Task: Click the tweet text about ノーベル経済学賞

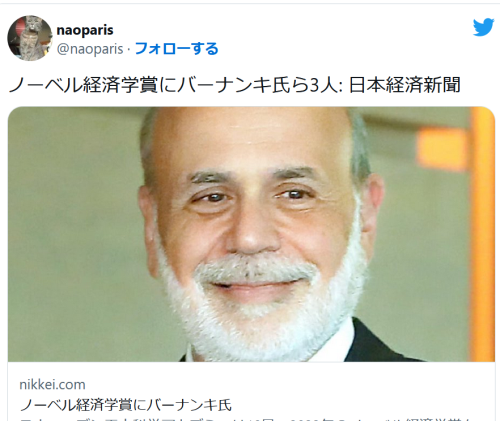Action: [x=235, y=85]
